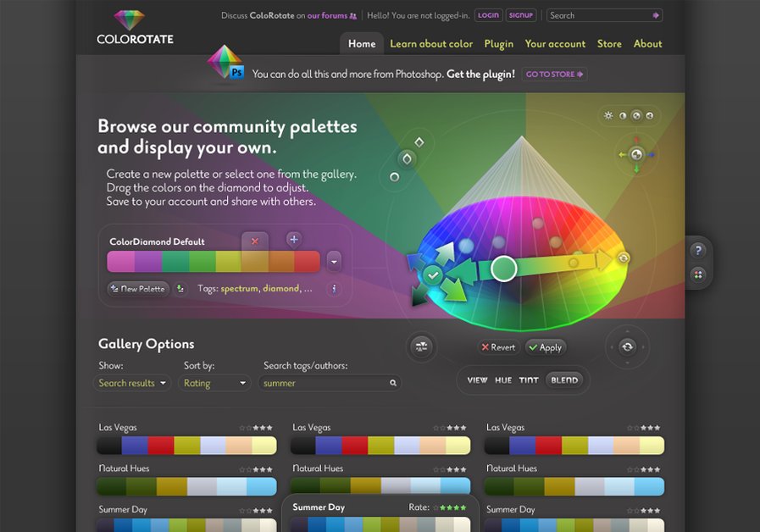Image resolution: width=760 pixels, height=532 pixels.
Task: Open the Plugin menu item
Action: click(x=499, y=44)
